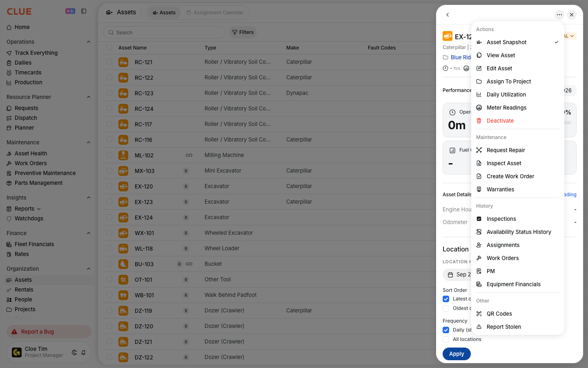This screenshot has height=368, width=588.
Task: Uncheck the Latest sort order checkbox
Action: pyautogui.click(x=446, y=299)
